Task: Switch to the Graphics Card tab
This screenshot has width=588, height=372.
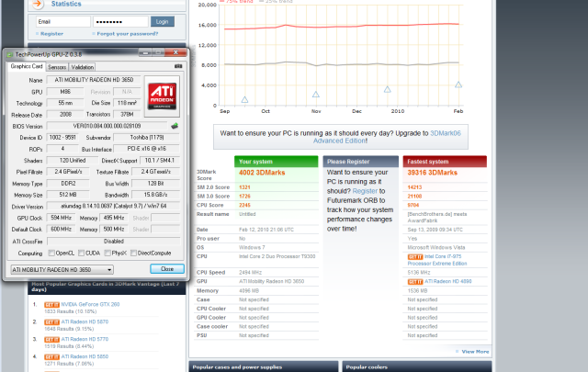Action: click(27, 66)
